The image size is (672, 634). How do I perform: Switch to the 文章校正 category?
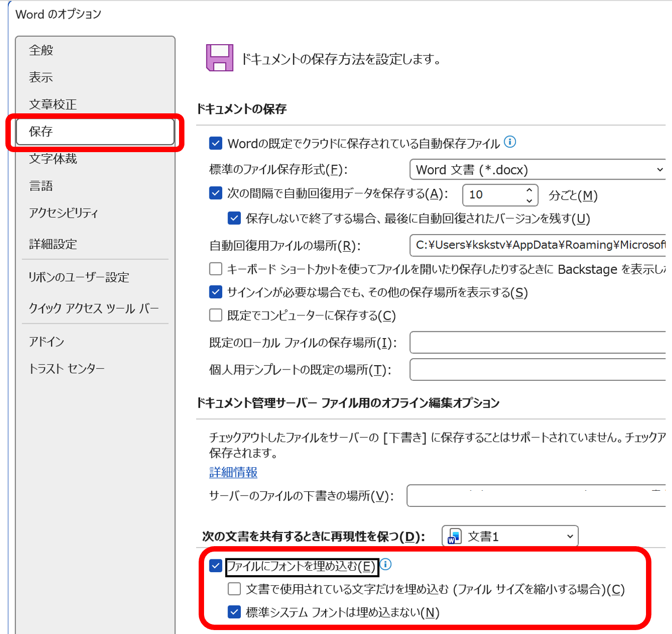click(53, 104)
